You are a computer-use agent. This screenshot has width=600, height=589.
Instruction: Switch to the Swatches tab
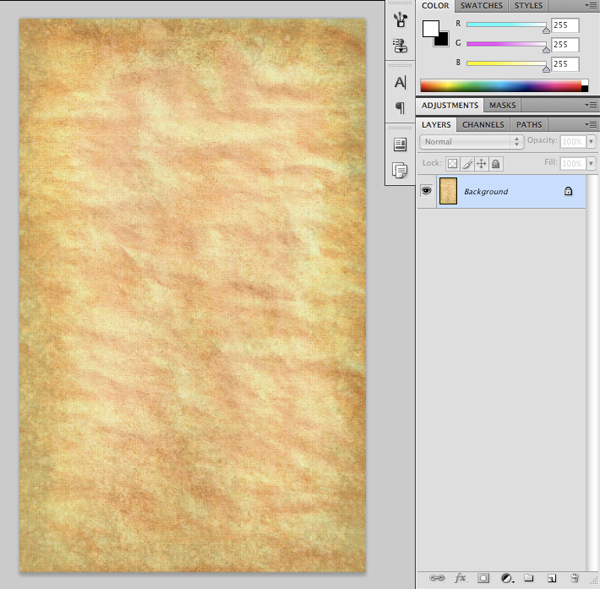pyautogui.click(x=481, y=6)
